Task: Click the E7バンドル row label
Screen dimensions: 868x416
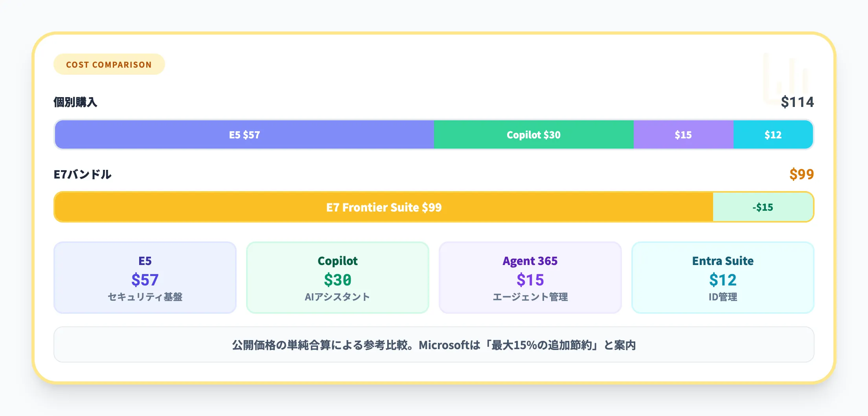Action: (83, 174)
